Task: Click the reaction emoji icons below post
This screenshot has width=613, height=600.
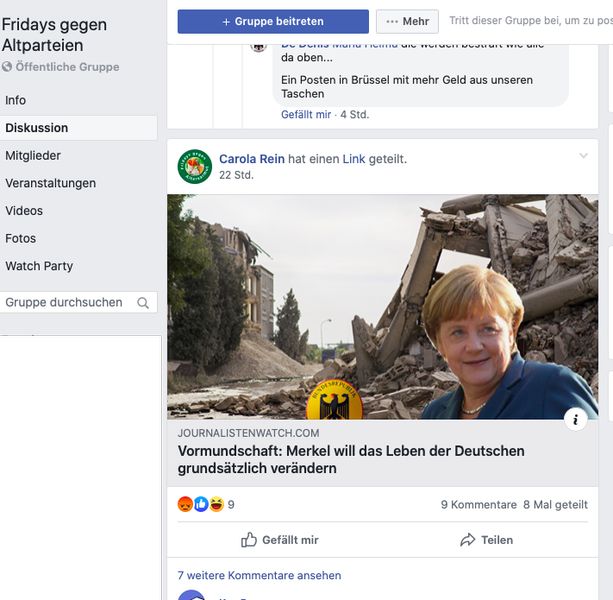Action: point(200,505)
